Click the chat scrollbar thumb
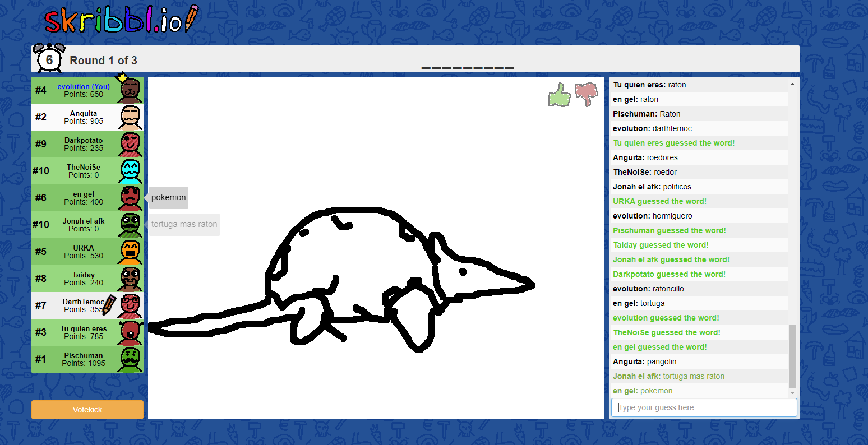The width and height of the screenshot is (868, 445). 792,356
